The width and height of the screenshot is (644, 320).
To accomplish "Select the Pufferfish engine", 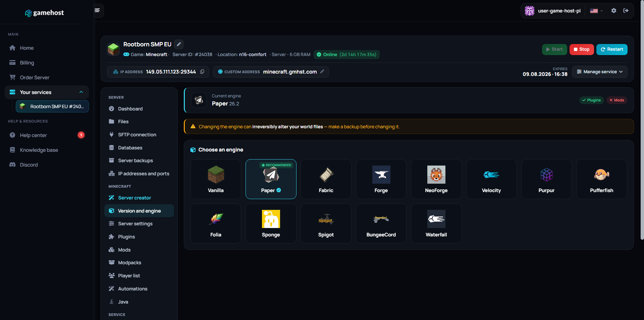I will pos(602,179).
